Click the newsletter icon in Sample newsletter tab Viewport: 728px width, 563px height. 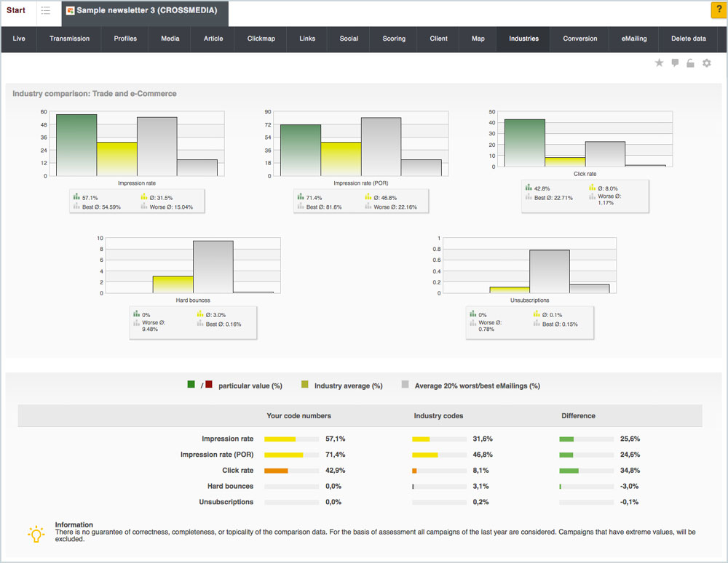pyautogui.click(x=71, y=11)
